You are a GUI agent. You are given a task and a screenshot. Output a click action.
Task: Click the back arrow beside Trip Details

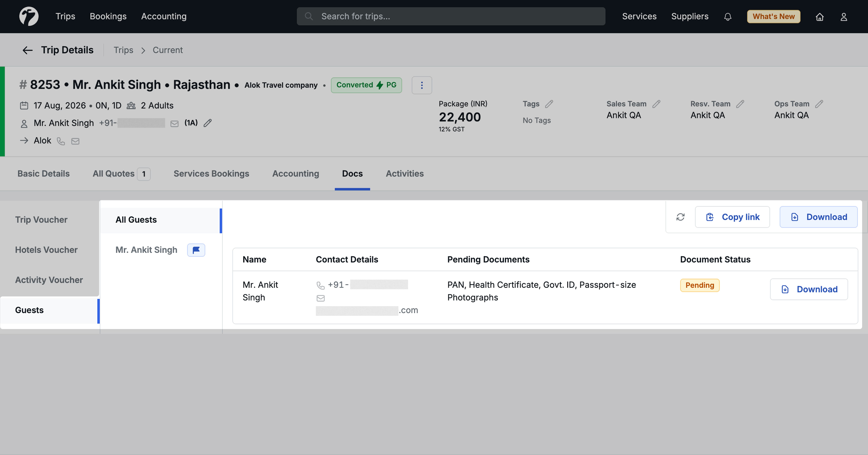pyautogui.click(x=27, y=50)
